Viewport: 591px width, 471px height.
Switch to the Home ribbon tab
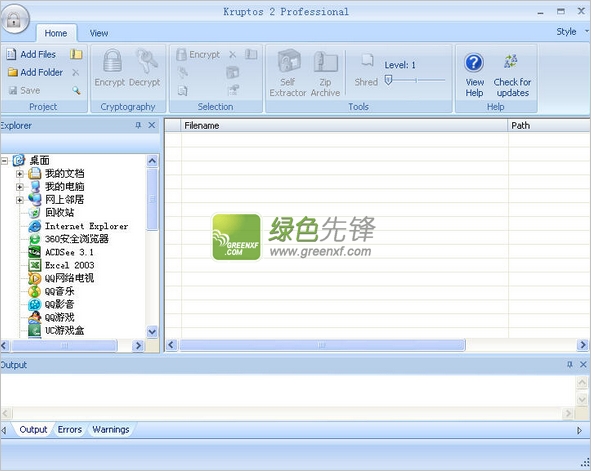(56, 33)
